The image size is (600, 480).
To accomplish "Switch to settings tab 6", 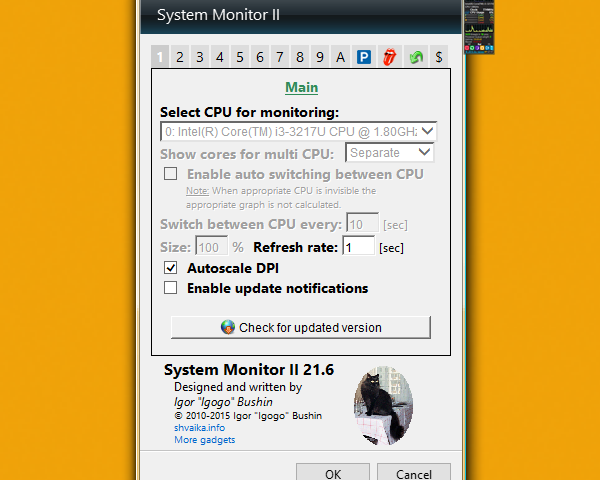I will [260, 57].
